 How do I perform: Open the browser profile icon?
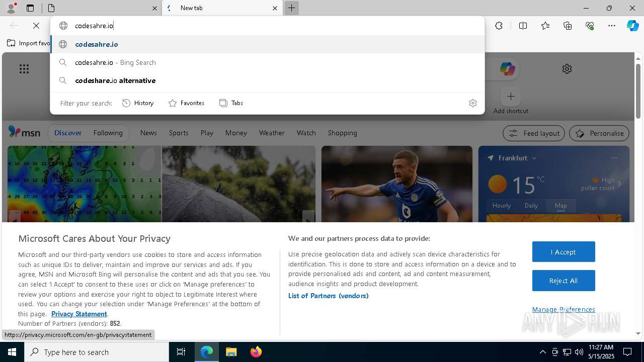pos(11,8)
